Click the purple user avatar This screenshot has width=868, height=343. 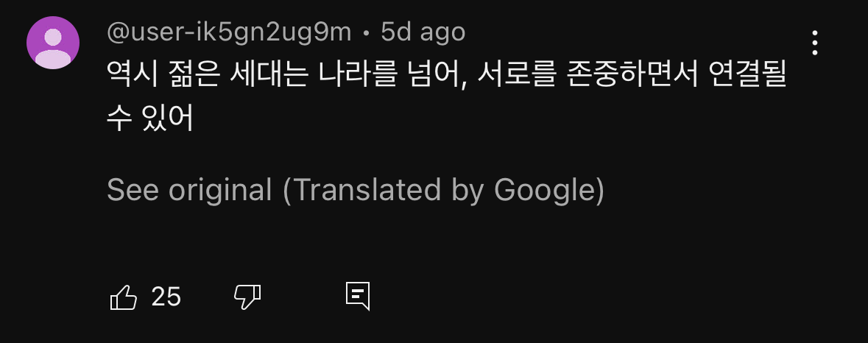coord(53,43)
